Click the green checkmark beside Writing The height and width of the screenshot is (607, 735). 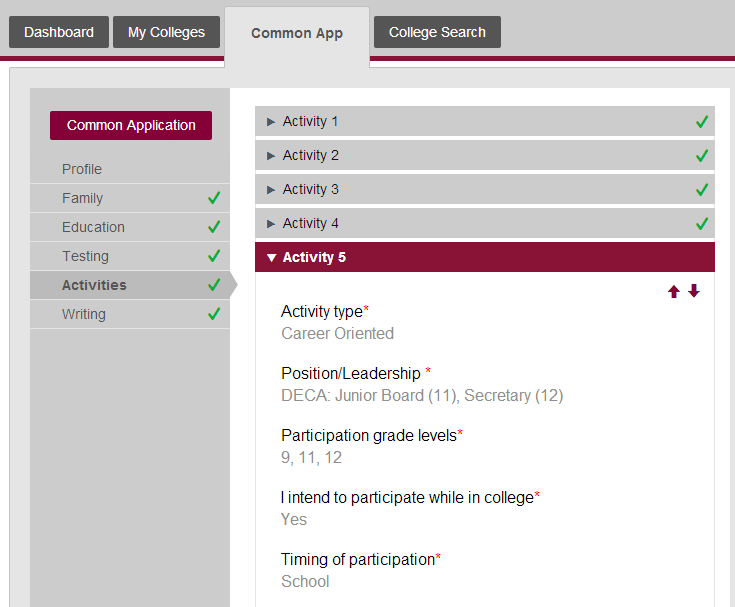(x=214, y=314)
